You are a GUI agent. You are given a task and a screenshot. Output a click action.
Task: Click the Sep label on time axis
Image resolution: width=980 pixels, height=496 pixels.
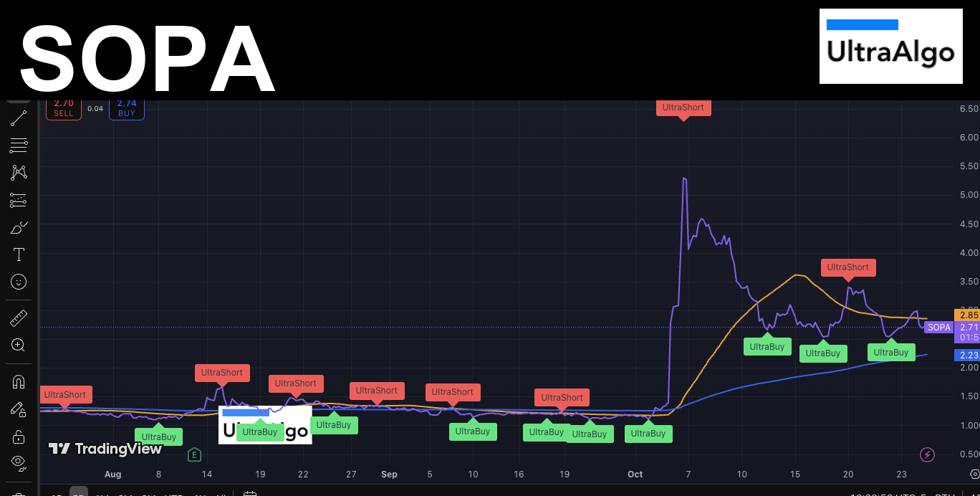click(389, 474)
